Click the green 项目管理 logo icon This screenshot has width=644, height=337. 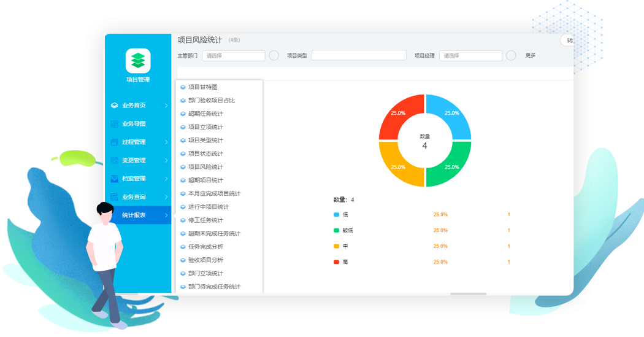tap(138, 60)
